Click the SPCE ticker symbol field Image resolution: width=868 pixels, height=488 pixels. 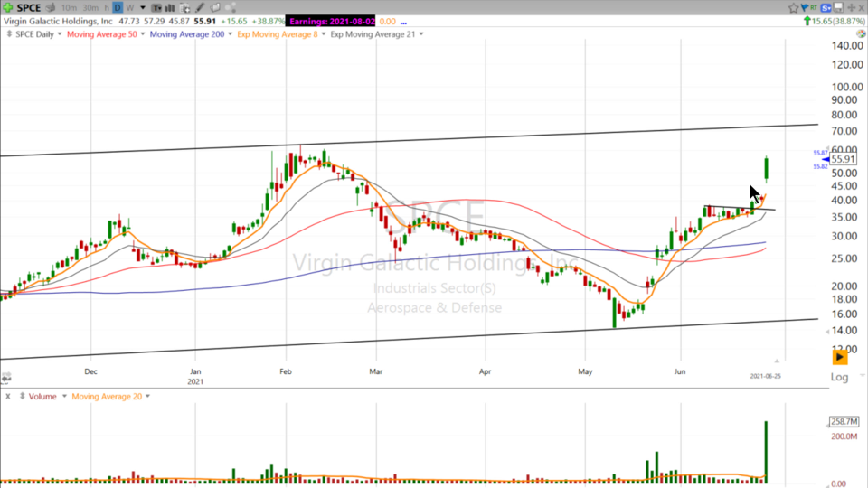point(29,8)
